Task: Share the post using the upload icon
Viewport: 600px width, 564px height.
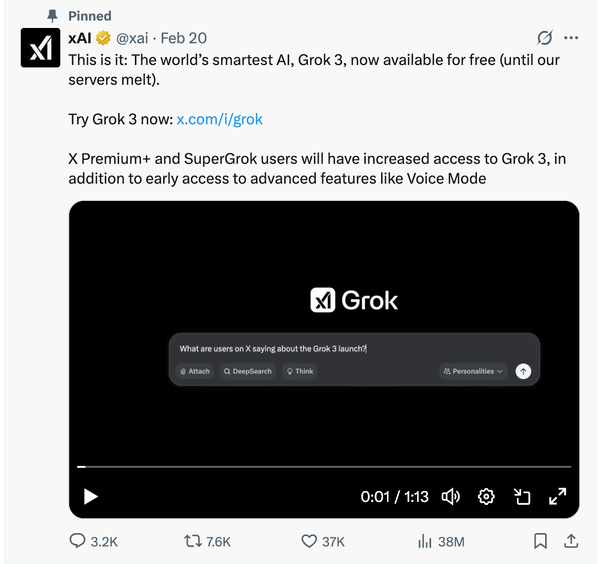Action: coord(571,541)
